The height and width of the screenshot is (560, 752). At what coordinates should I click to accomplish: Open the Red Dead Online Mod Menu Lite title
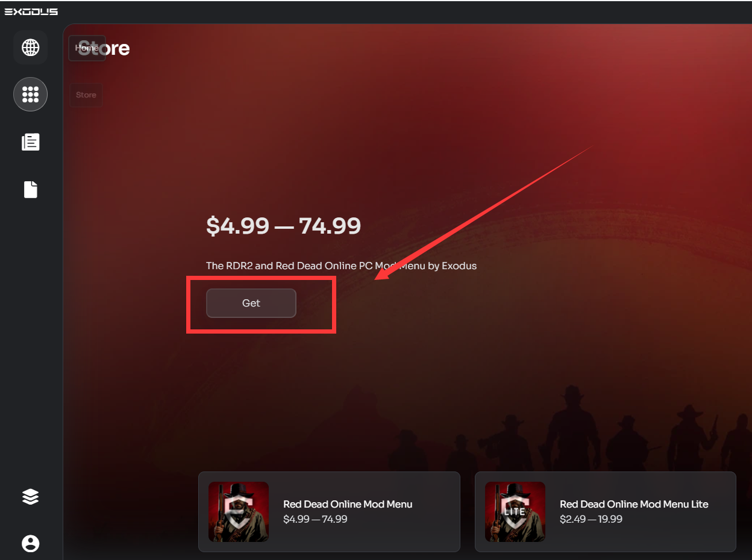coord(634,504)
